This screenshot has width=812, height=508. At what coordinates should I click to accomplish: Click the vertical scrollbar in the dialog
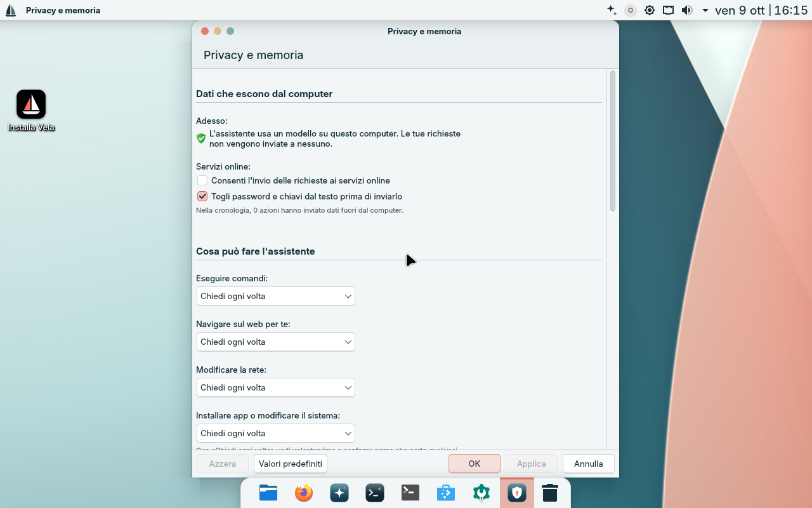pos(613,141)
